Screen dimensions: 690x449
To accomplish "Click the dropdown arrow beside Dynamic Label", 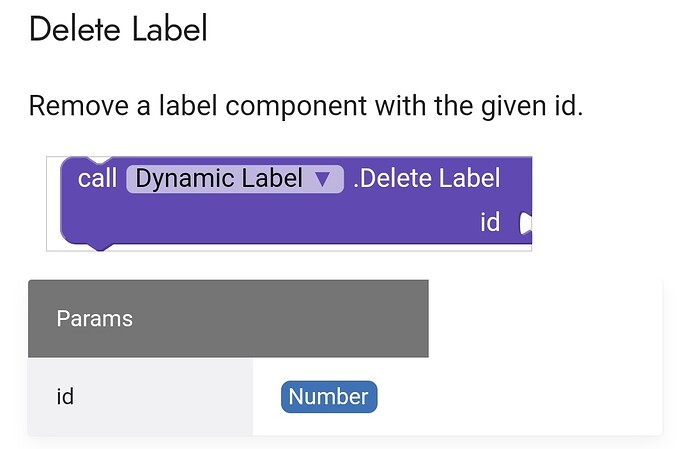I will point(323,179).
